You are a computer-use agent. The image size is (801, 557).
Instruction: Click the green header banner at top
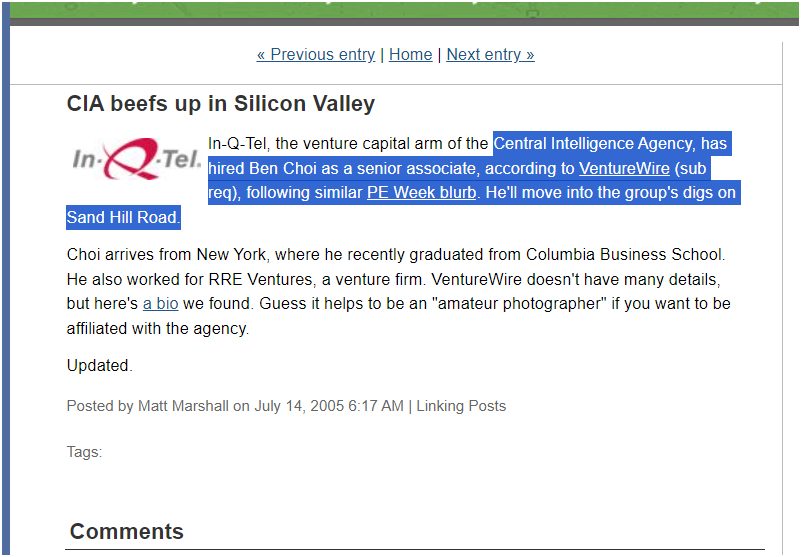point(400,8)
